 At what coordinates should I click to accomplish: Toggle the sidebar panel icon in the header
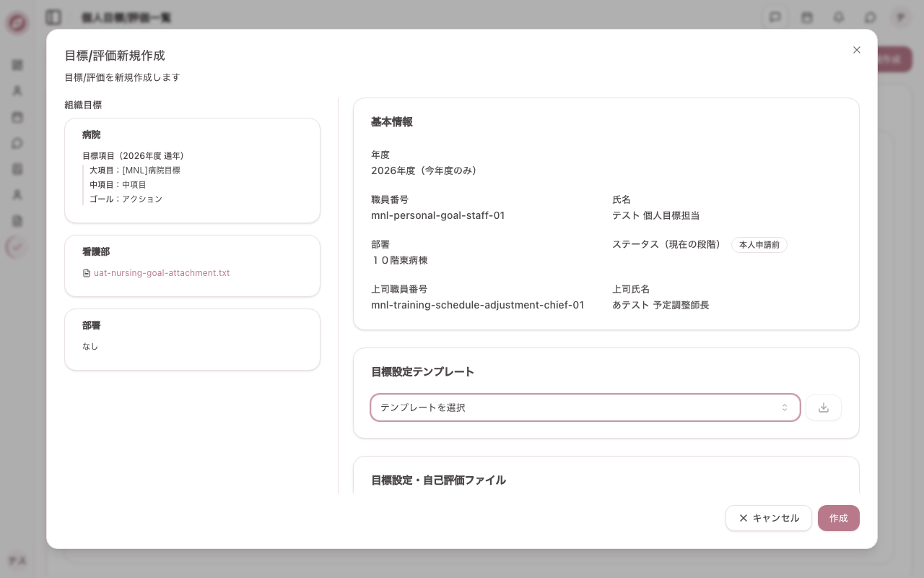tap(53, 17)
